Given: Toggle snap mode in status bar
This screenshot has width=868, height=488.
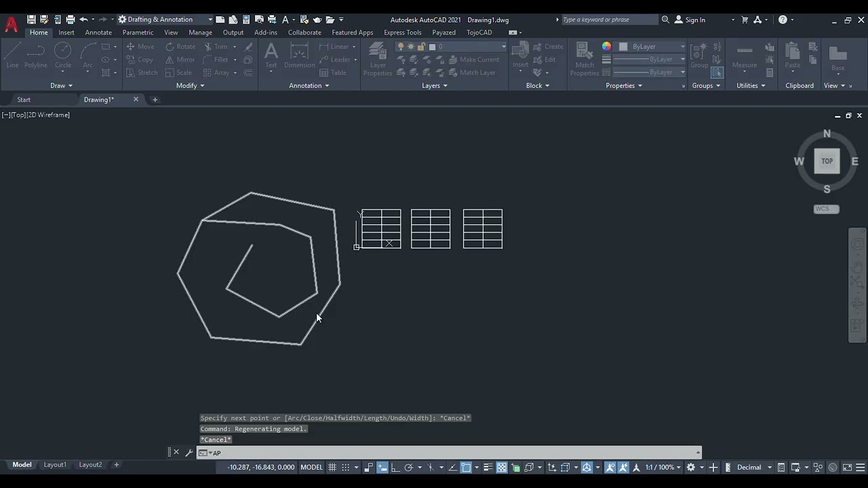Looking at the screenshot, I should point(346,467).
